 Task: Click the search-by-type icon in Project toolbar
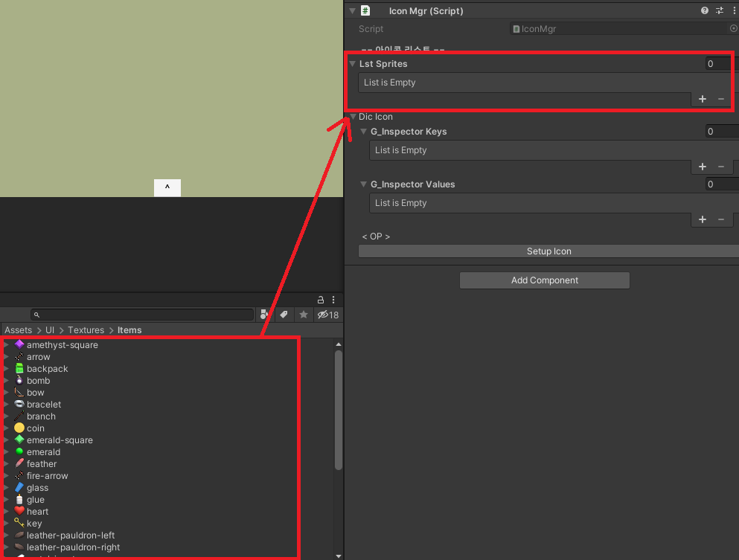point(264,314)
